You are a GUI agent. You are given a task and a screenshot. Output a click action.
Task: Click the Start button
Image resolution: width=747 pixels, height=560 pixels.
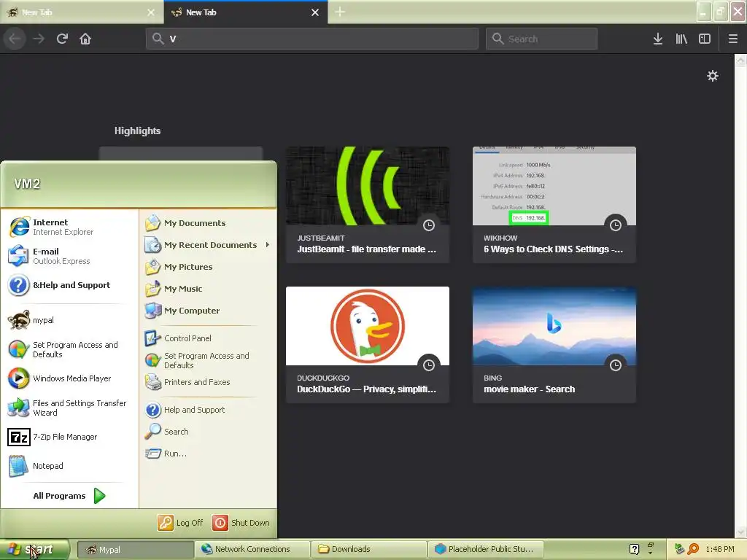pos(34,550)
